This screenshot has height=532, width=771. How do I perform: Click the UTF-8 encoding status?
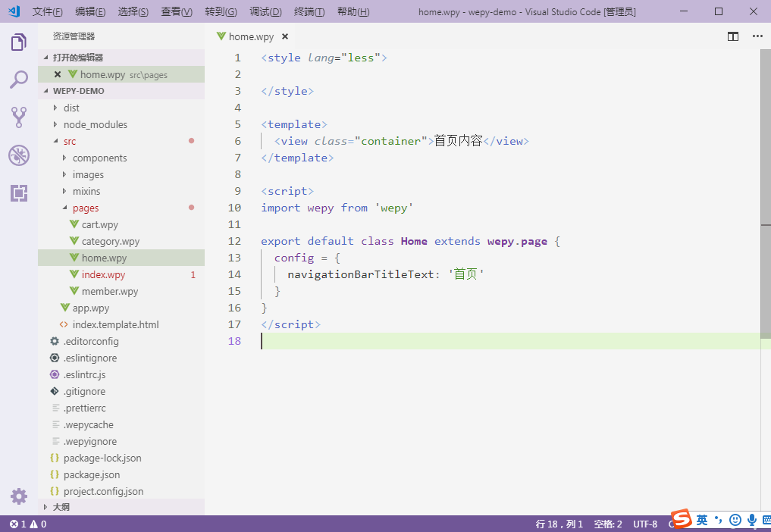coord(645,524)
